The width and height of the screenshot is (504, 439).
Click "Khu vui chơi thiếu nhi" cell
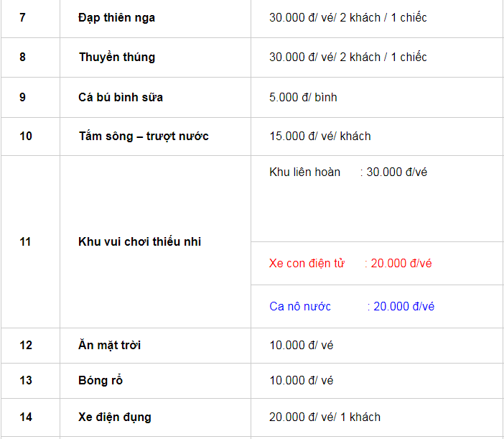(x=139, y=242)
